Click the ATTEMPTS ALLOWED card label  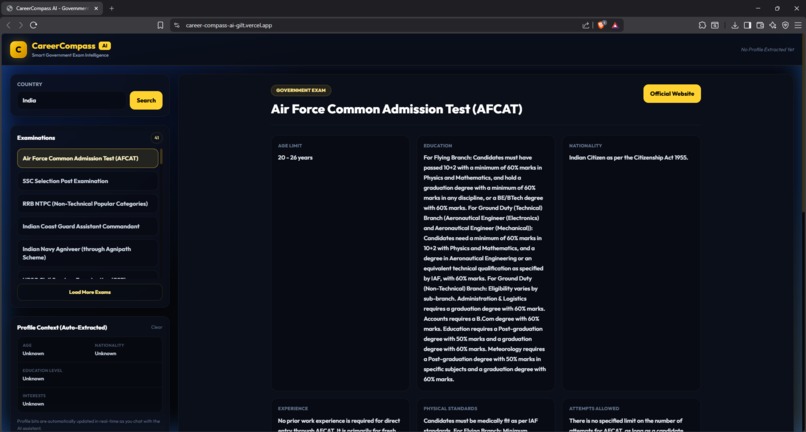pyautogui.click(x=594, y=408)
